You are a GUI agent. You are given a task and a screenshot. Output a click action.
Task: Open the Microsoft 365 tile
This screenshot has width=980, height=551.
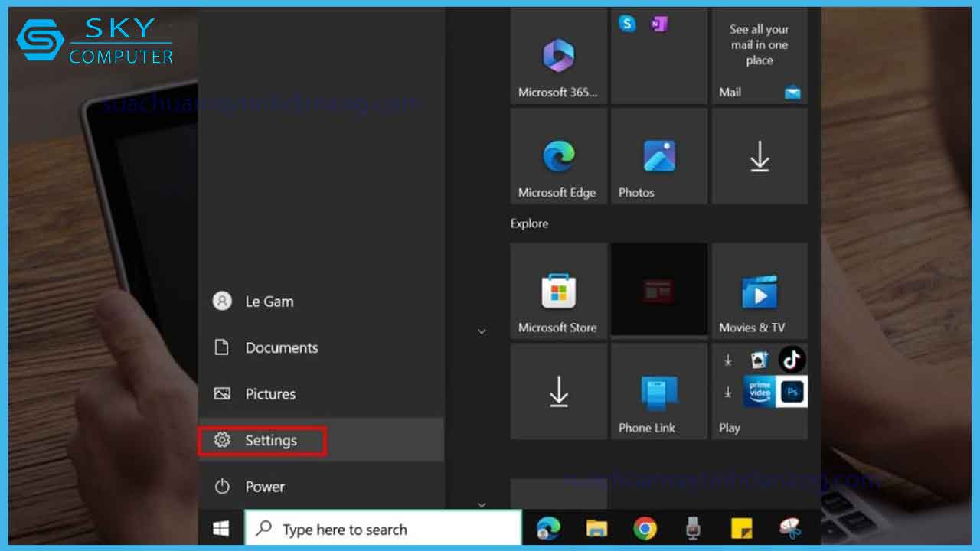558,57
